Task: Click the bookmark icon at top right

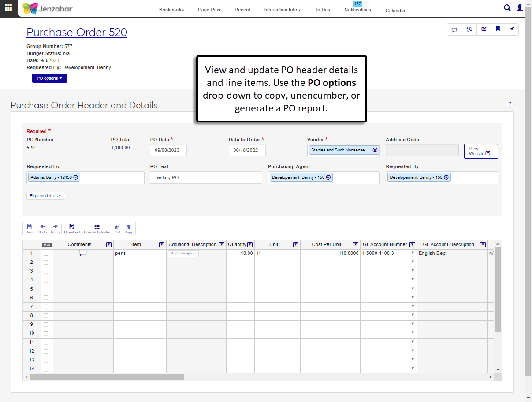Action: coord(498,30)
